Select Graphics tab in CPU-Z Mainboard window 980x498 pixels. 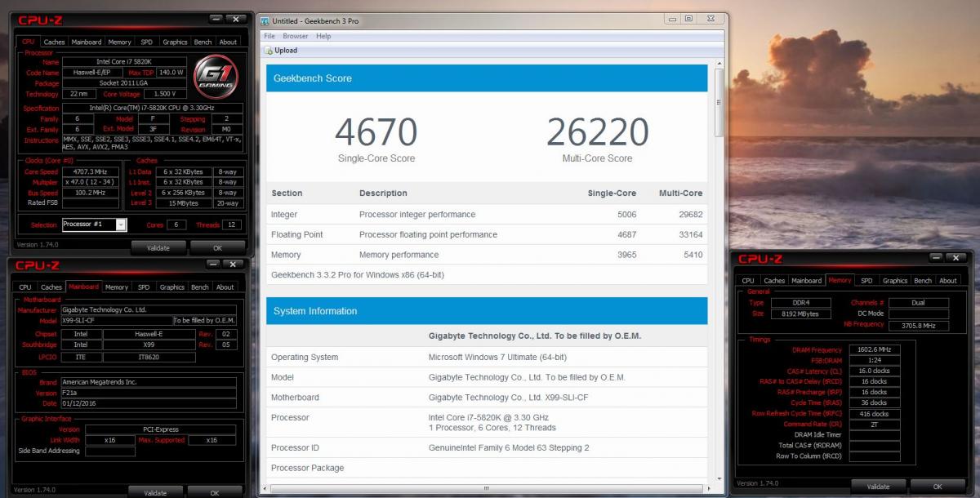click(x=171, y=287)
